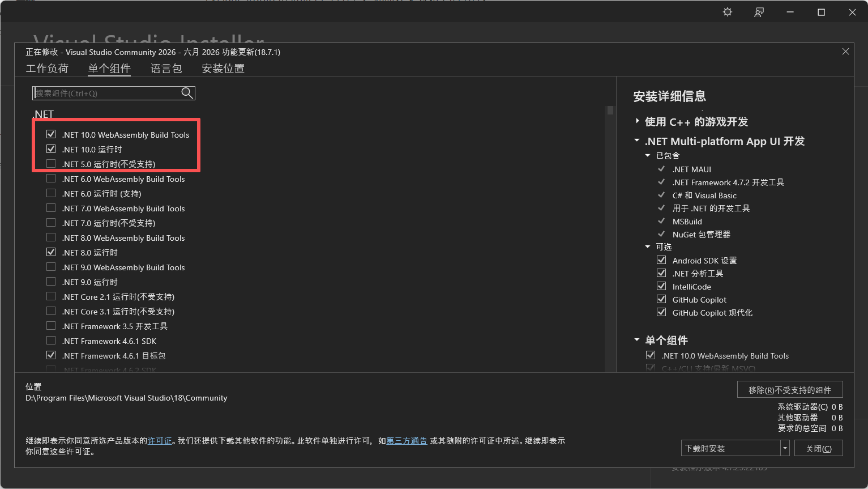Image resolution: width=868 pixels, height=489 pixels.
Task: Collapse the 已包含 group
Action: (x=648, y=155)
